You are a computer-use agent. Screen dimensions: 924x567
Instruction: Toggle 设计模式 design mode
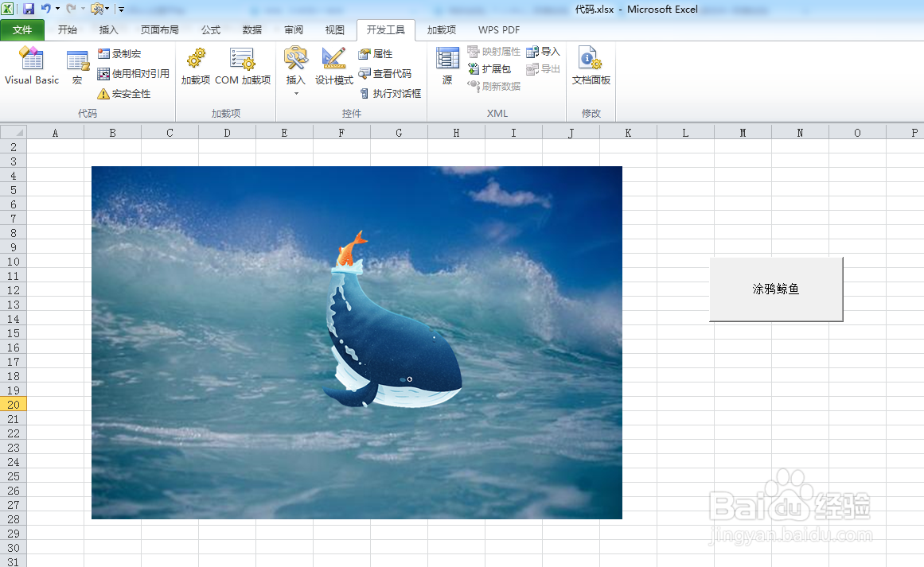click(333, 67)
